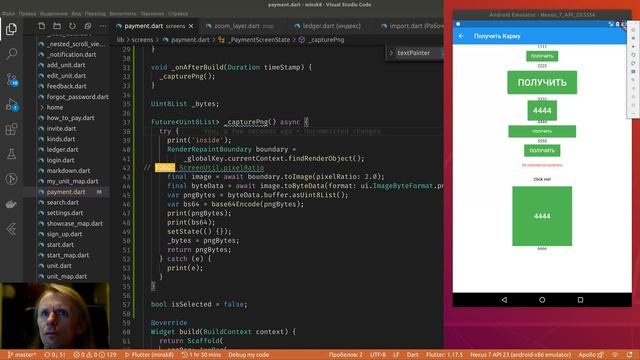Open the Docker view in activity bar
Viewport: 640px width, 360px height.
pyautogui.click(x=11, y=204)
